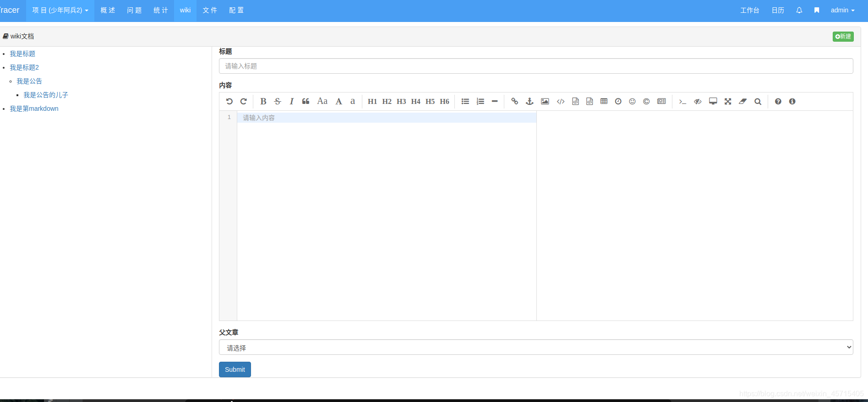Open editor help question mark icon
The image size is (868, 402).
click(778, 102)
